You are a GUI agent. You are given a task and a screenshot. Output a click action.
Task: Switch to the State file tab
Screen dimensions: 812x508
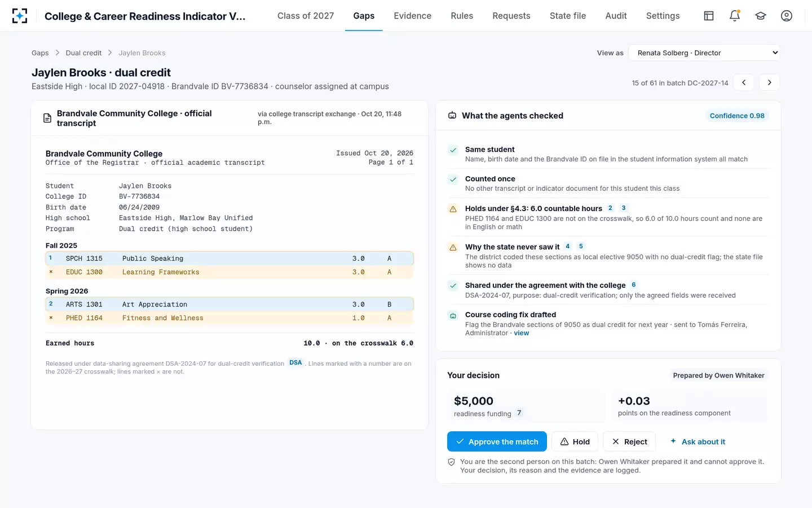point(568,16)
